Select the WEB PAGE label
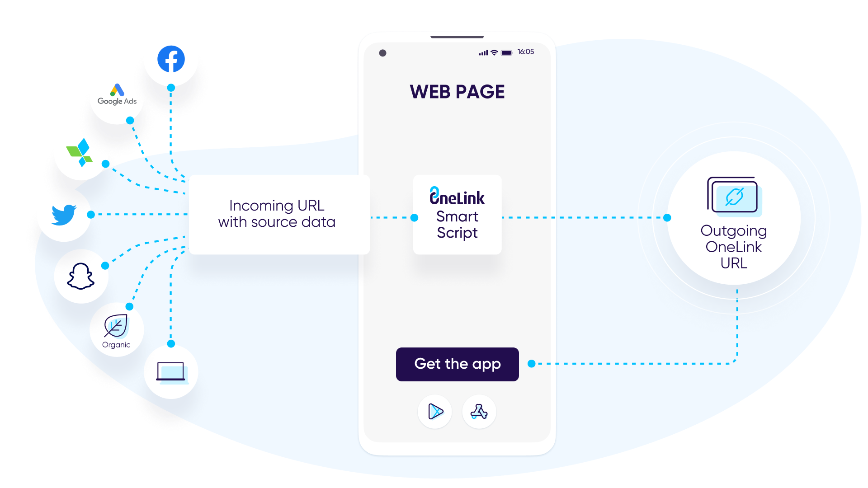Screen dimensions: 868x488 [457, 91]
